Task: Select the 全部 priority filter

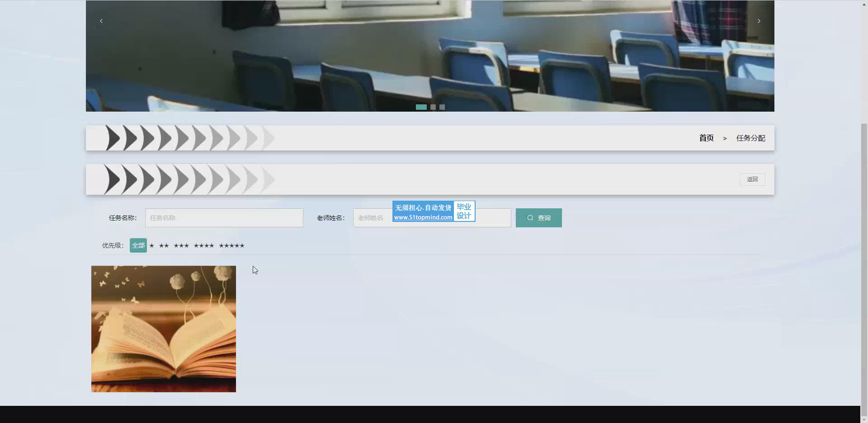Action: point(138,245)
